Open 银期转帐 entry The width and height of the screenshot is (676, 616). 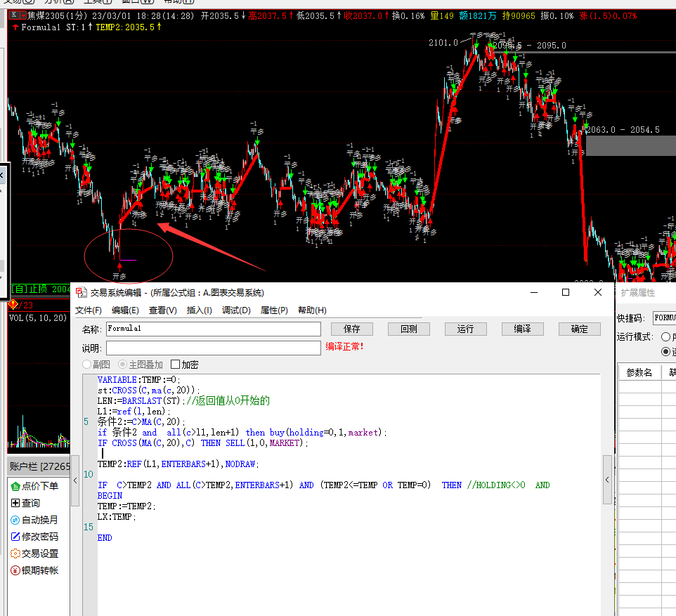tap(40, 570)
